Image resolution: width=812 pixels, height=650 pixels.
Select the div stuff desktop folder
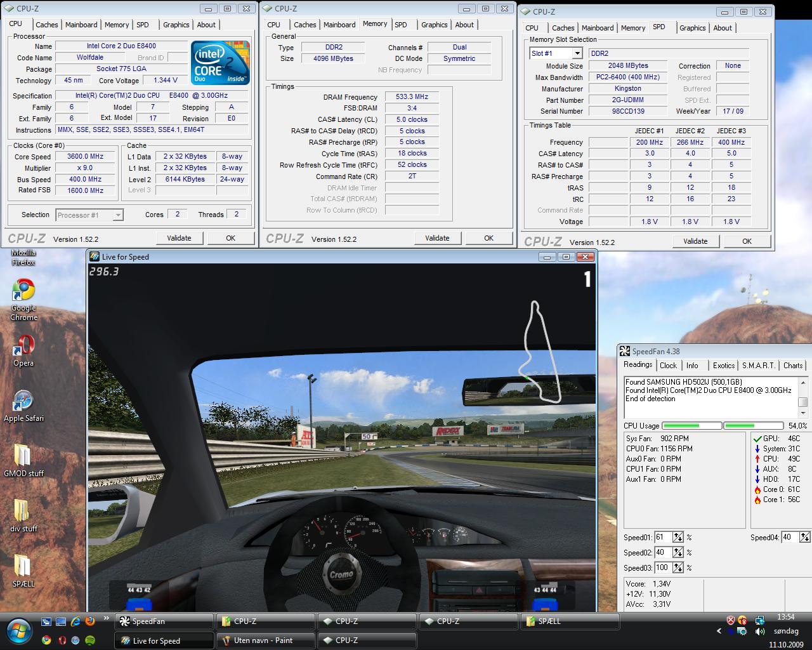click(x=23, y=515)
